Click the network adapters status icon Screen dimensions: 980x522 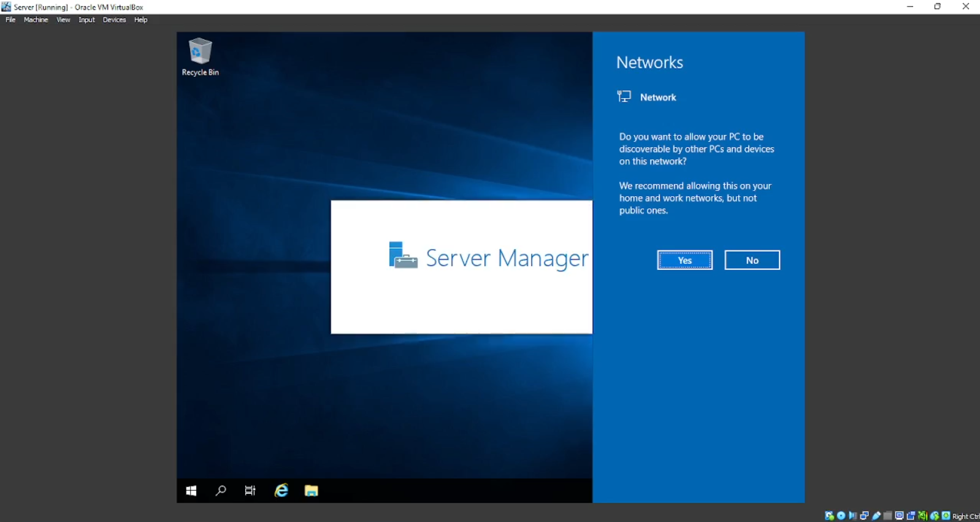click(x=864, y=516)
